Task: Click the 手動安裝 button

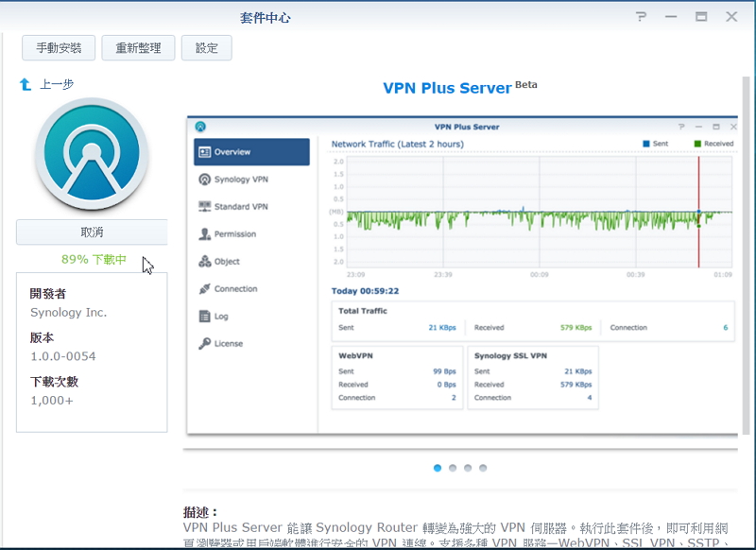Action: tap(59, 47)
